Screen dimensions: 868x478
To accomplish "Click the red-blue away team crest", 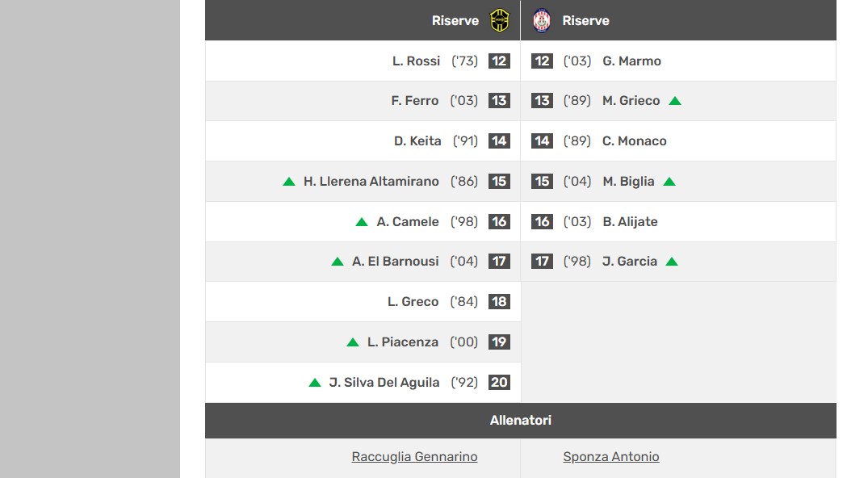I will [x=542, y=20].
